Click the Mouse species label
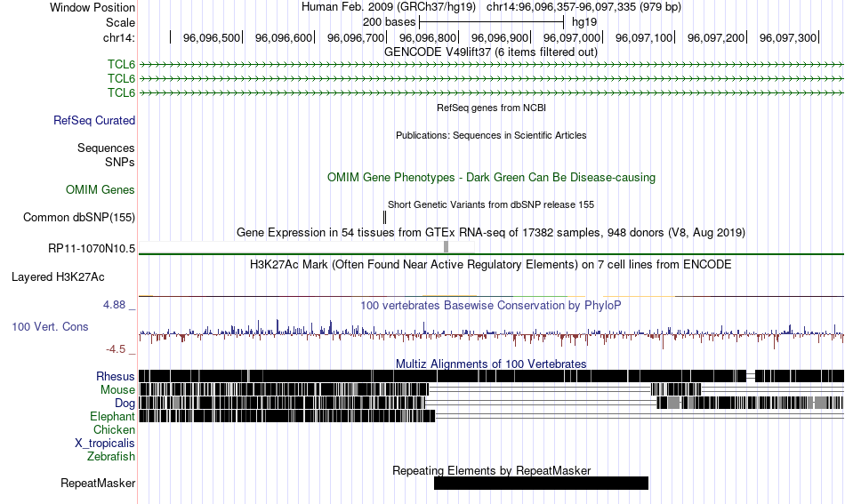The image size is (845, 504). tap(117, 390)
